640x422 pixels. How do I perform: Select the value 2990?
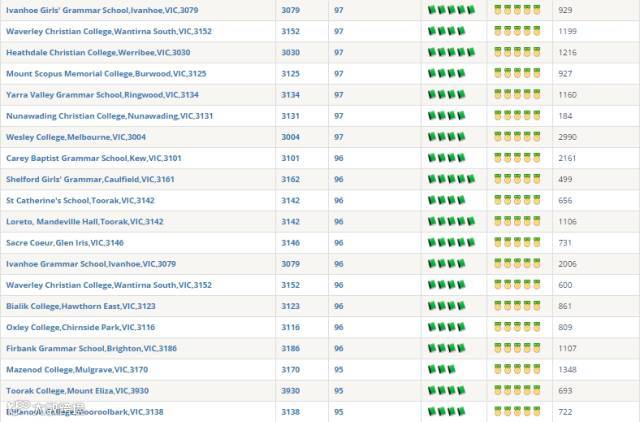(567, 137)
